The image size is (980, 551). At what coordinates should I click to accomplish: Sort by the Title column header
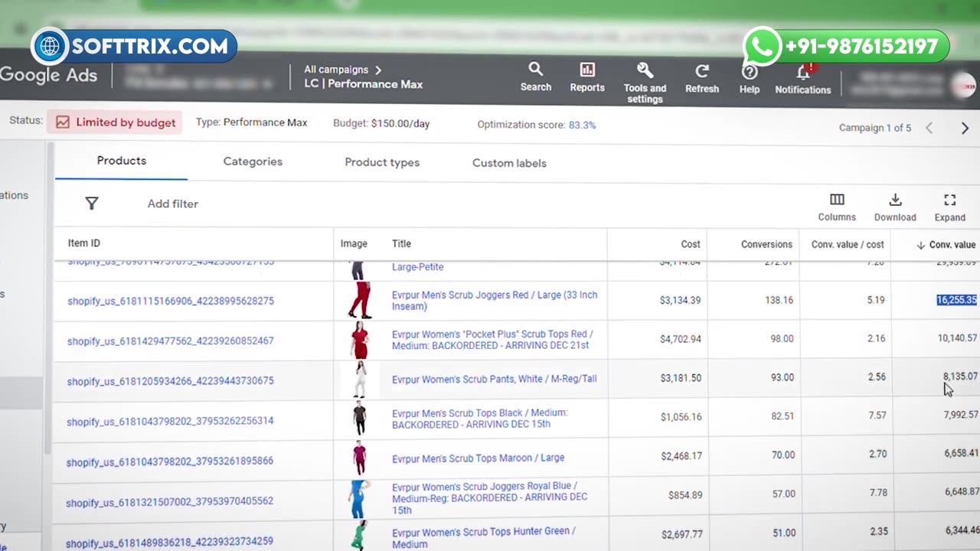(x=401, y=243)
